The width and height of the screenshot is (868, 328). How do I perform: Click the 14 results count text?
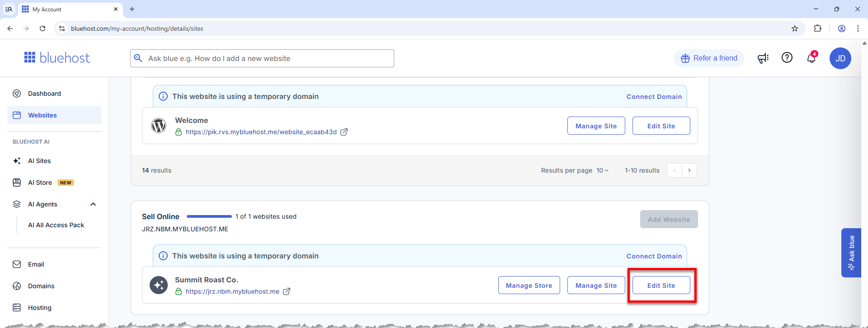click(x=156, y=170)
